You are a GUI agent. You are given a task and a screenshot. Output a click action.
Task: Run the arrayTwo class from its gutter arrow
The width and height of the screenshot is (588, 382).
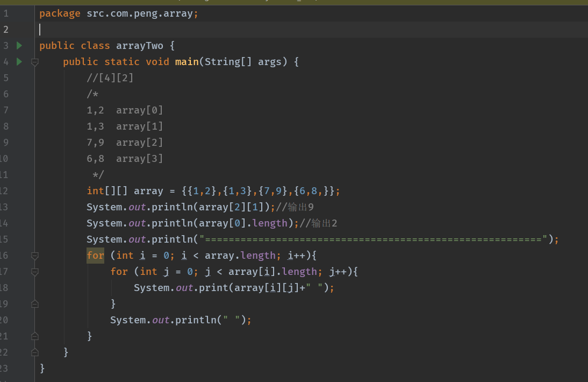[19, 46]
